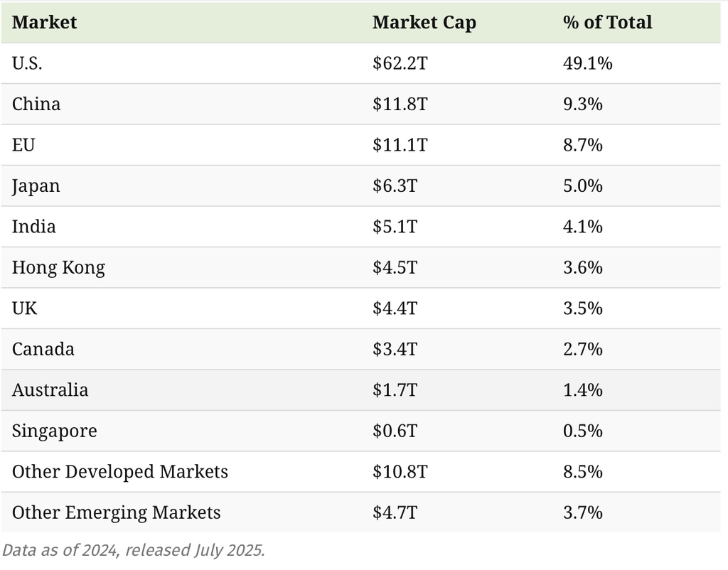This screenshot has height=570, width=728.
Task: Click India's 4.1% value
Action: point(582,227)
